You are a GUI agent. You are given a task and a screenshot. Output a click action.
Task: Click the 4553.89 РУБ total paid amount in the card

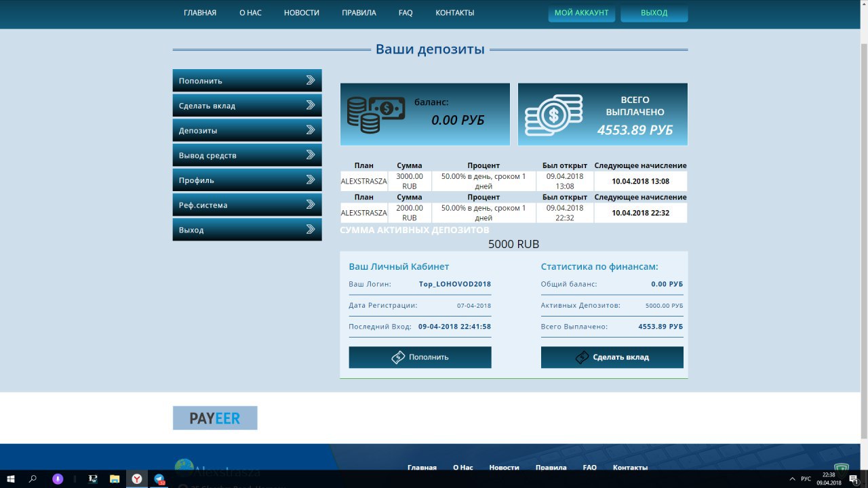(635, 130)
